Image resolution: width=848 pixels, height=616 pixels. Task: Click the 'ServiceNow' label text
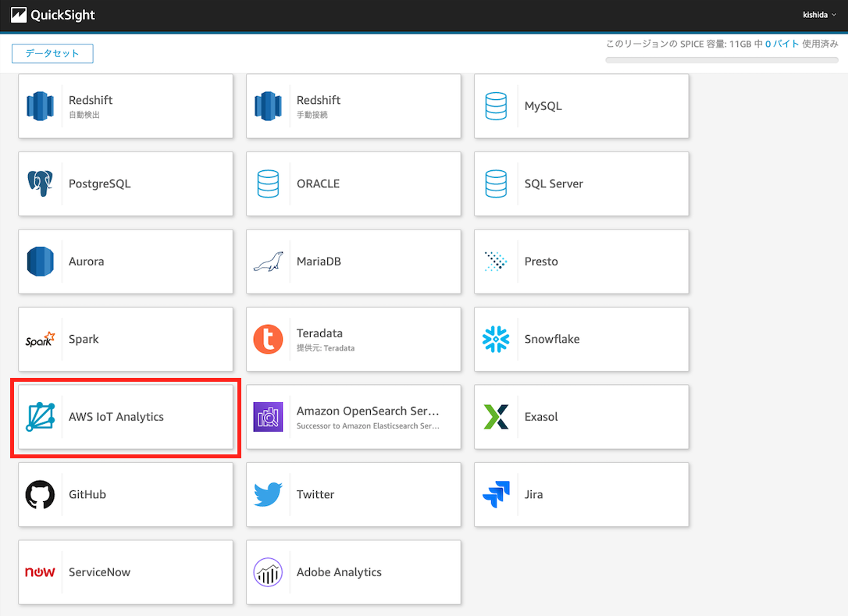point(99,572)
